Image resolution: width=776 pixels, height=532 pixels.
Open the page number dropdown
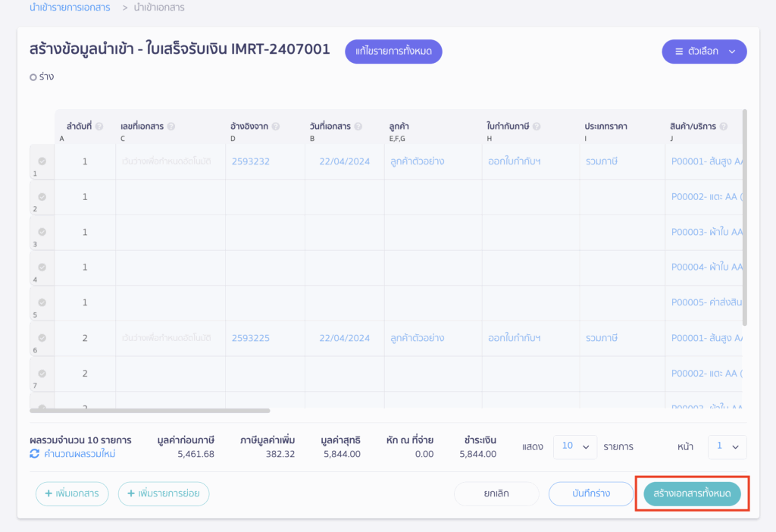727,447
